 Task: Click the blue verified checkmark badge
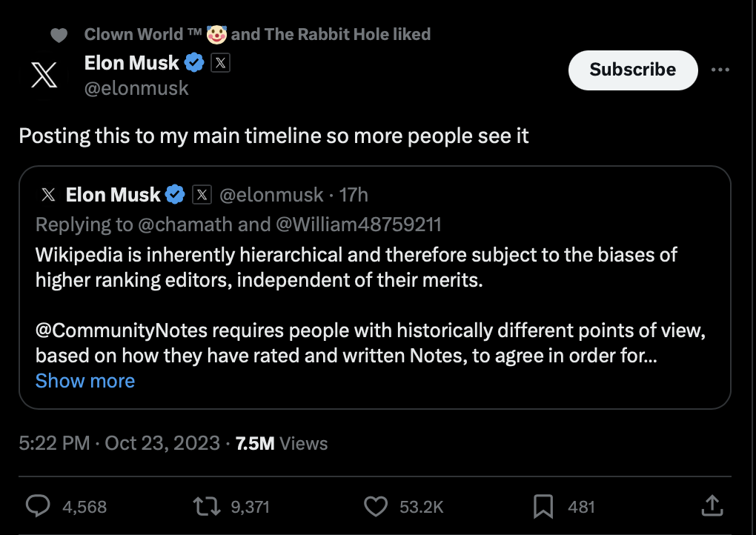coord(194,64)
